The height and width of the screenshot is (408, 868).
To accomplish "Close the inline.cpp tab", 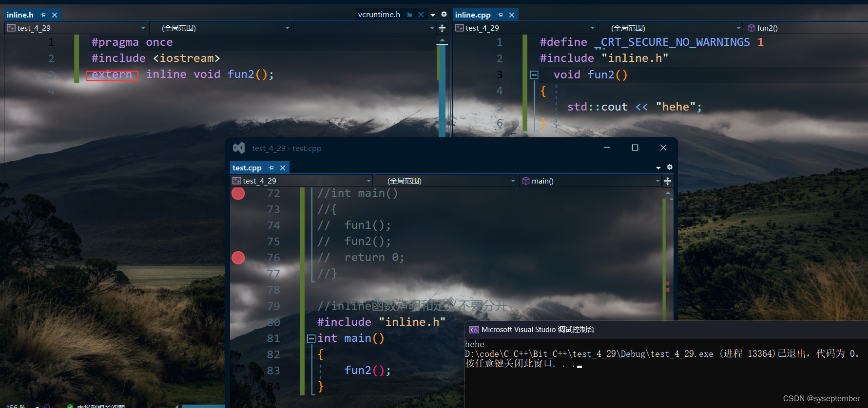I will coord(512,15).
